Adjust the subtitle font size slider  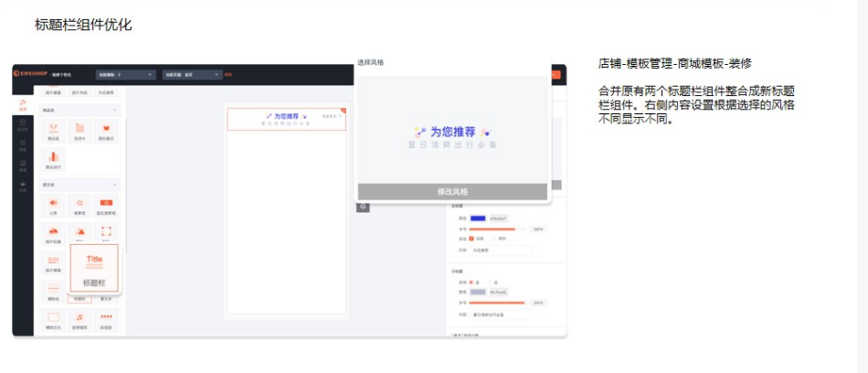(498, 303)
